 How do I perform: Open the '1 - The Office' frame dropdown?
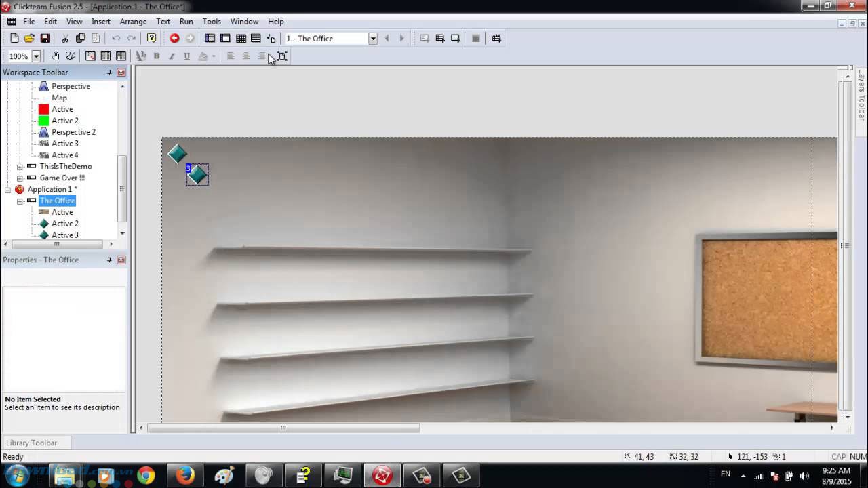(373, 38)
